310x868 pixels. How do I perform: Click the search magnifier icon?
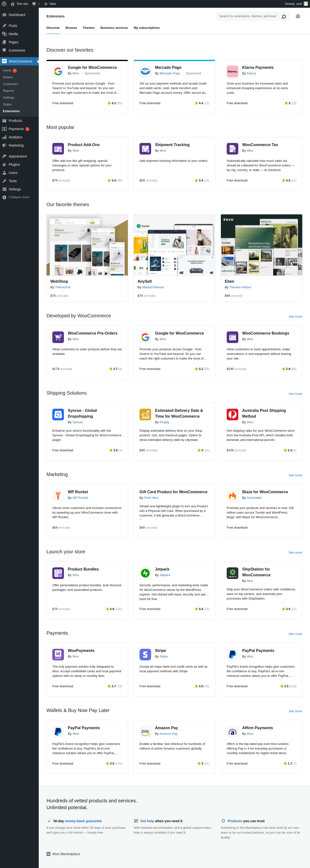pos(284,16)
